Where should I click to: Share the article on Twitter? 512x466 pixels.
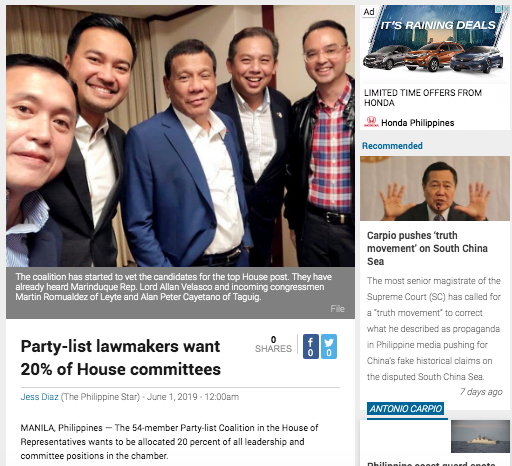point(329,346)
